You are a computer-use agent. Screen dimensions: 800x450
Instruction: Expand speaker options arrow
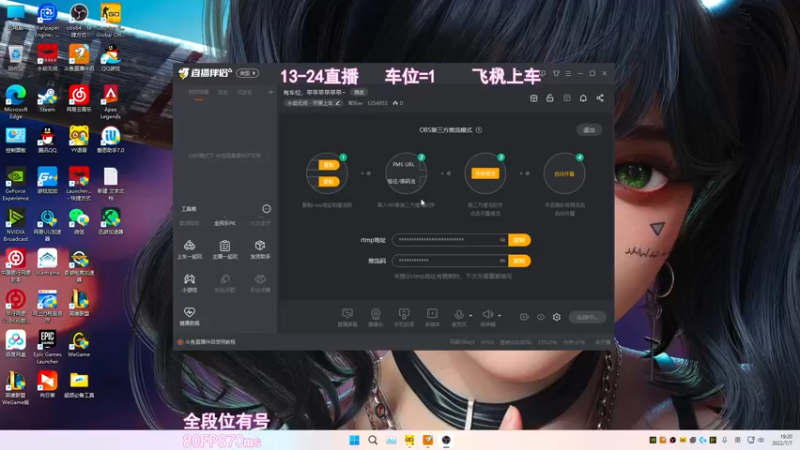click(x=499, y=315)
